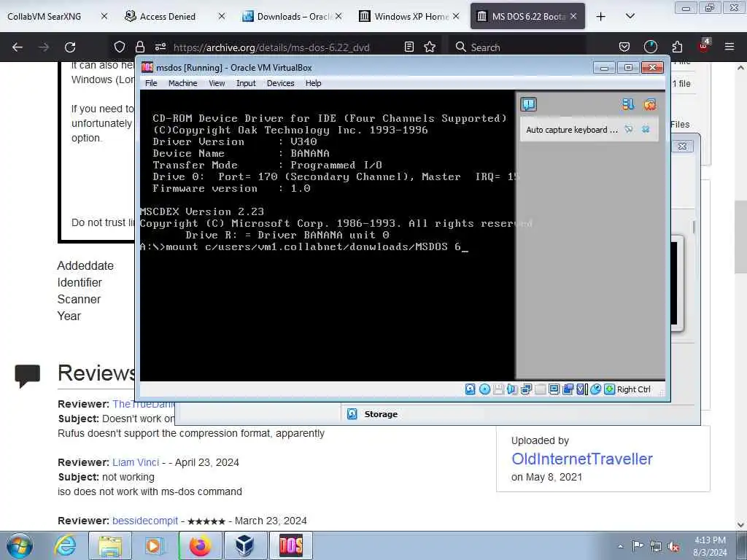Click the optical disk icon in VirtualBox status bar
The height and width of the screenshot is (560, 747).
point(484,389)
